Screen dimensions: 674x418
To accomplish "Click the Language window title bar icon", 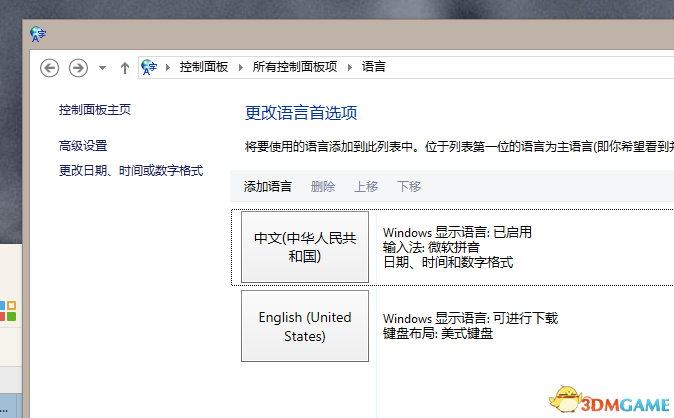I will coord(38,34).
